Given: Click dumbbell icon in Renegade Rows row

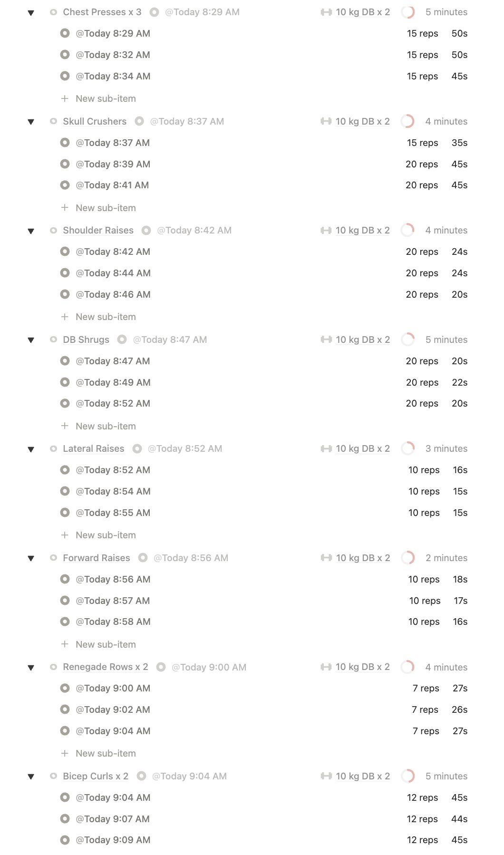Looking at the screenshot, I should [x=326, y=667].
